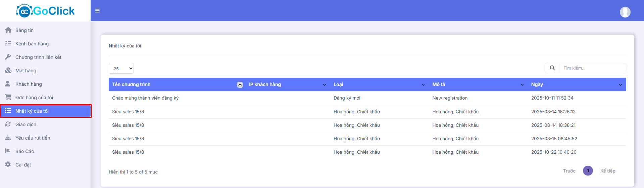This screenshot has height=188, width=644.
Task: Sort by Tên chương trình column arrow
Action: point(240,85)
